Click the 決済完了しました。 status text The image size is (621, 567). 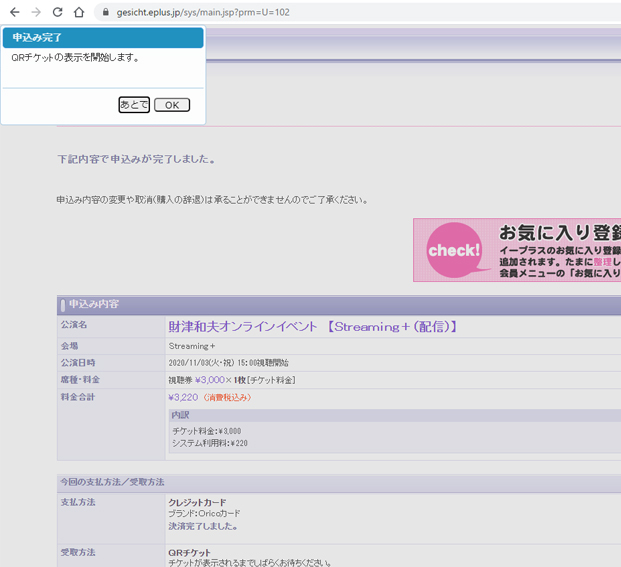tap(203, 526)
